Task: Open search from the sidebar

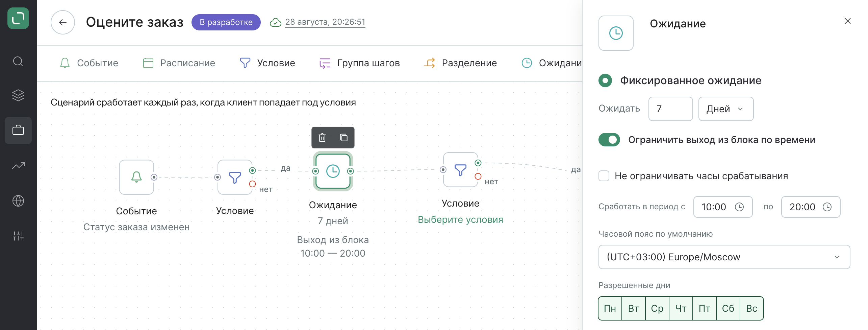Action: click(18, 62)
